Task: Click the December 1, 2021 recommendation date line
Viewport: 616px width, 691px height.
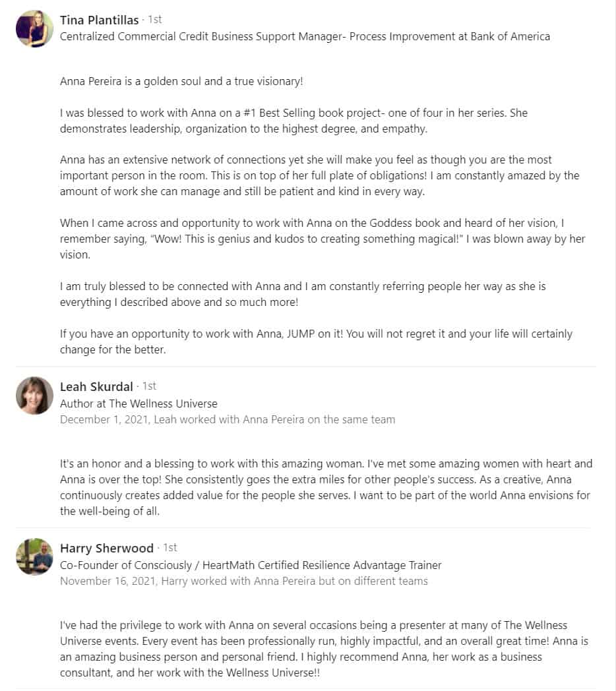Action: click(x=228, y=419)
